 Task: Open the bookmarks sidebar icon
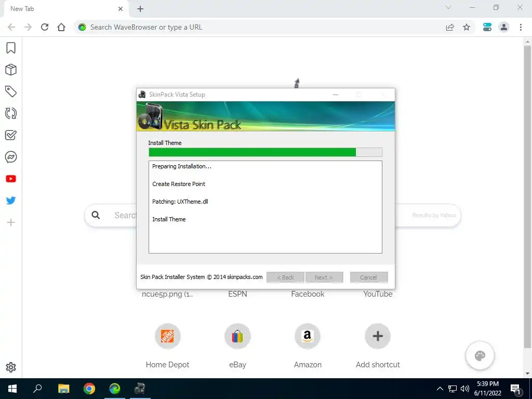(x=11, y=48)
